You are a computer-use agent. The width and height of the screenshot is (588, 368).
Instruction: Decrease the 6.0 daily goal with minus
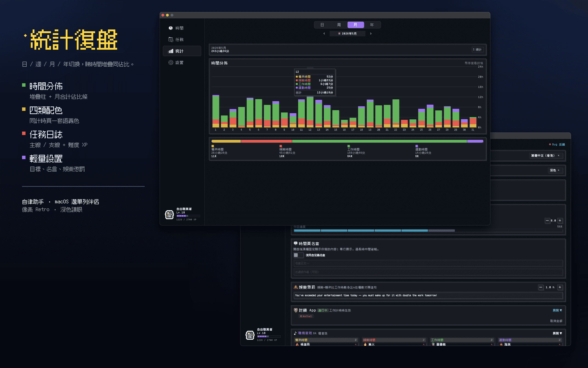(547, 221)
